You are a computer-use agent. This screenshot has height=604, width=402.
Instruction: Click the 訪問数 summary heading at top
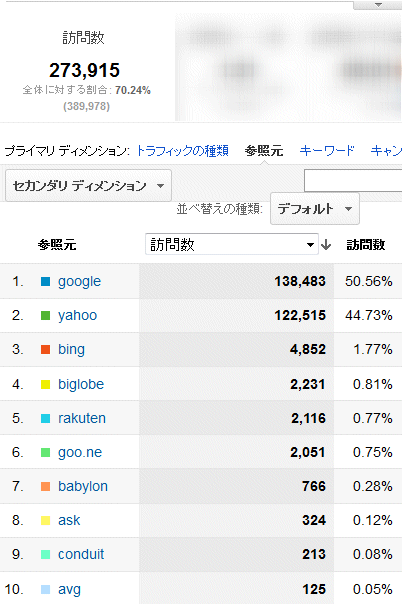click(83, 38)
